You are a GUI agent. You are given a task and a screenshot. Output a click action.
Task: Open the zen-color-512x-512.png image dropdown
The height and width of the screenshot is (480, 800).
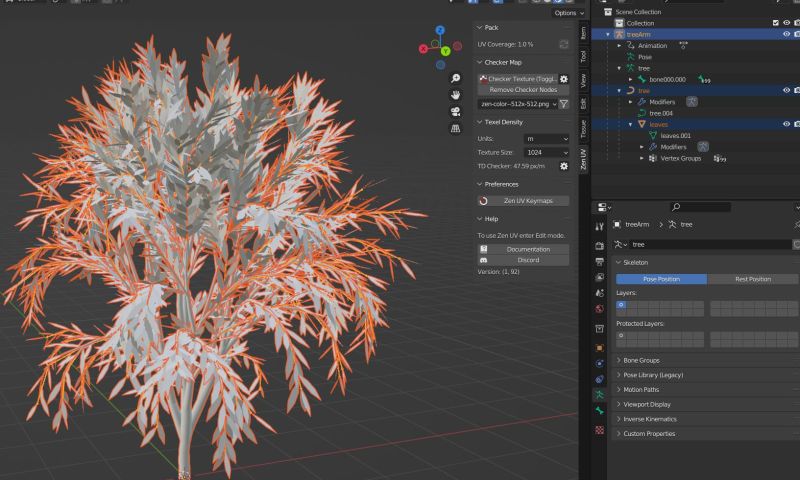click(x=518, y=104)
